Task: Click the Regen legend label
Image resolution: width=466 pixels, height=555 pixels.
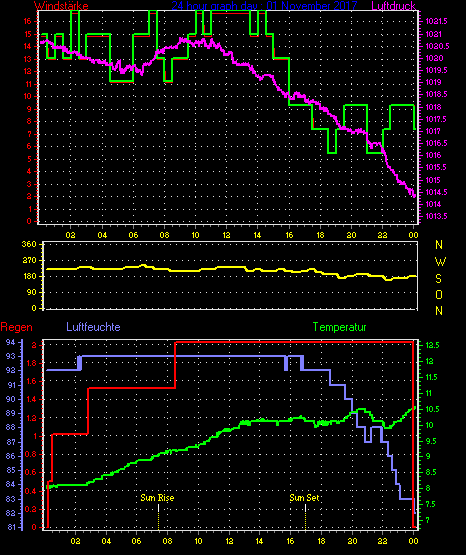Action: [16, 327]
